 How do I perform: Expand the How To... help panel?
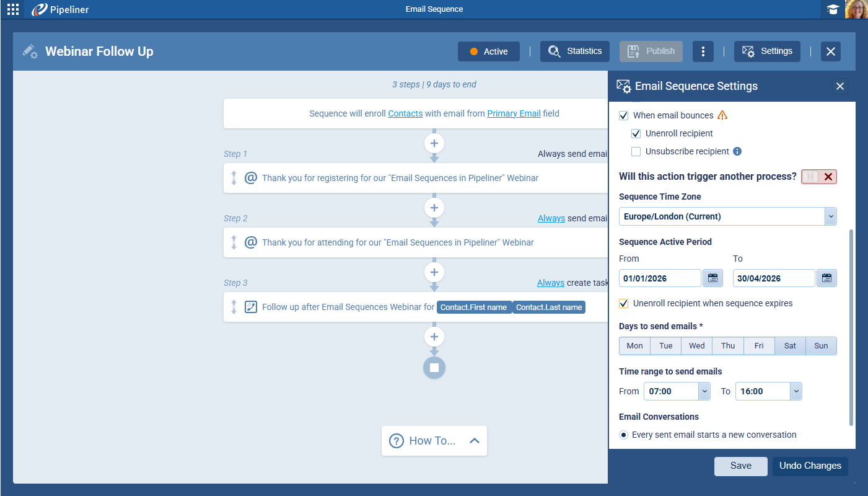[475, 441]
